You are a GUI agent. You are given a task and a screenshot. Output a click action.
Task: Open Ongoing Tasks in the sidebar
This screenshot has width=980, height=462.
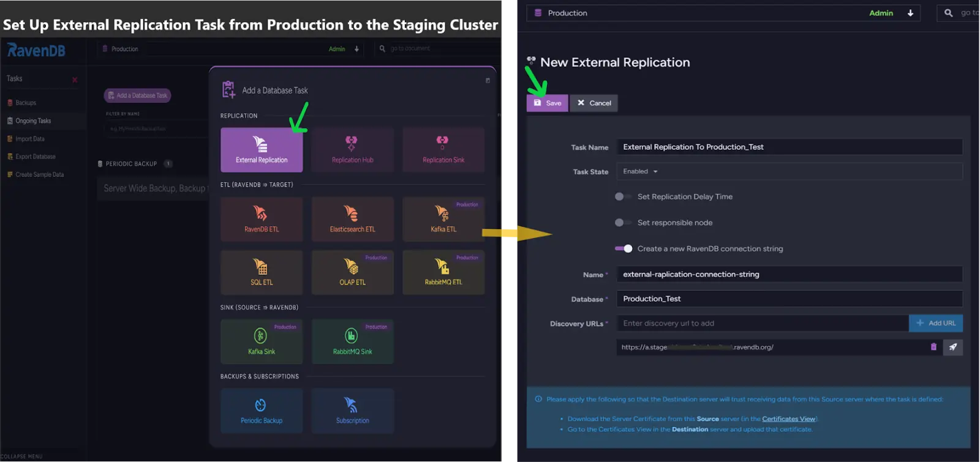(33, 121)
